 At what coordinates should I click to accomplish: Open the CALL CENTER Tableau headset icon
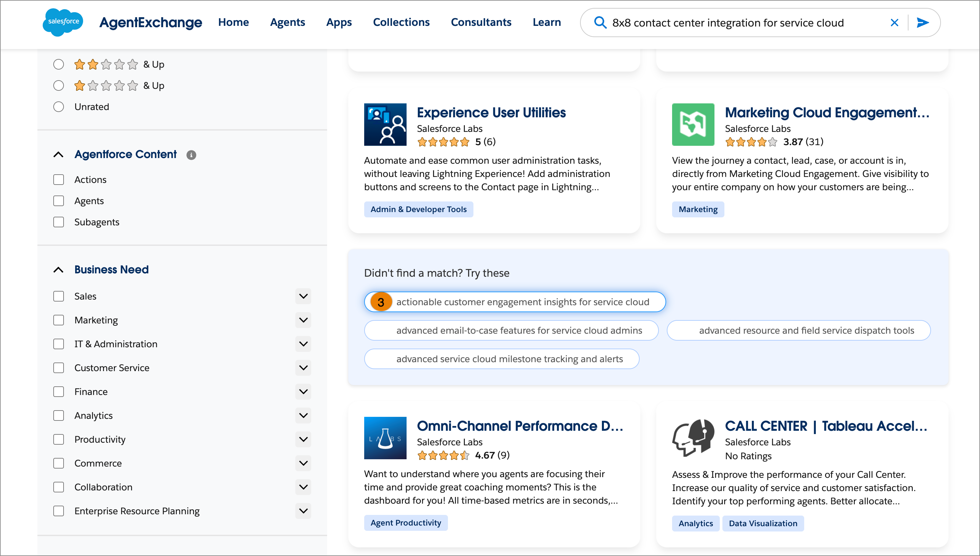pos(693,438)
